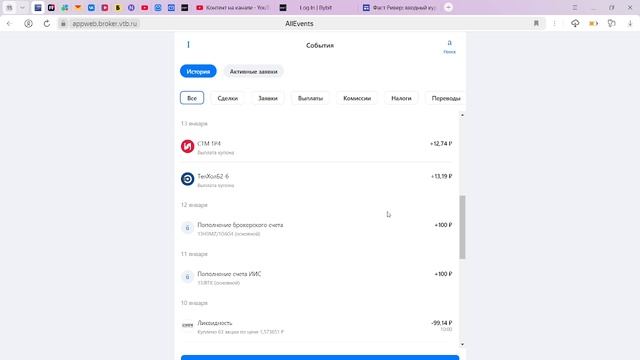
Task: Click the icon for Пополнение счета ИИС
Action: click(187, 277)
